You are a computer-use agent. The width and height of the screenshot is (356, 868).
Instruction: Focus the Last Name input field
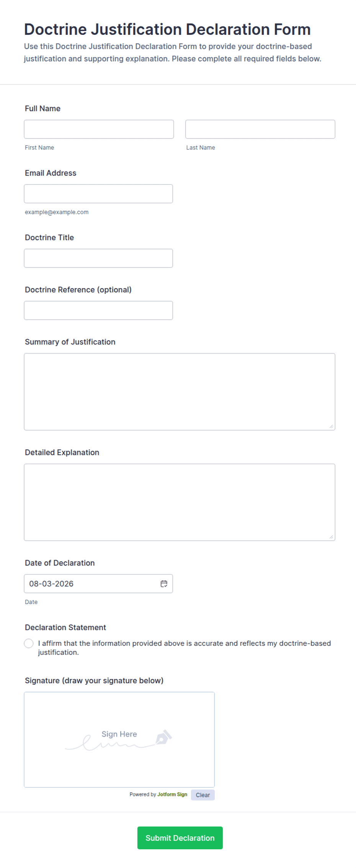tap(260, 129)
